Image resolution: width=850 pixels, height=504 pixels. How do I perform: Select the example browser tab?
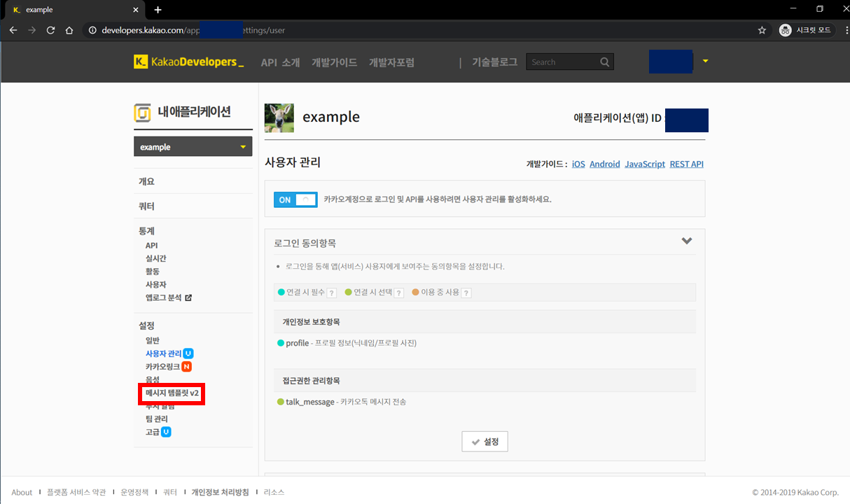click(74, 10)
